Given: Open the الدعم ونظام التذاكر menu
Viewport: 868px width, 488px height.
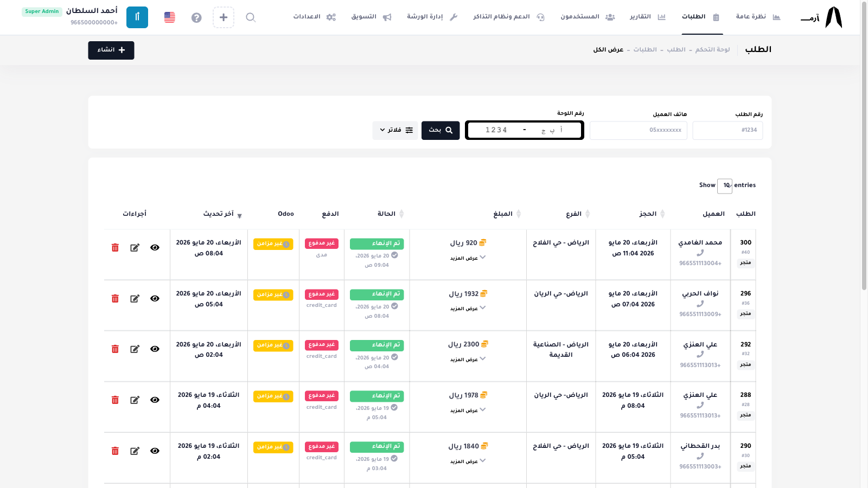Looking at the screenshot, I should coord(508,17).
